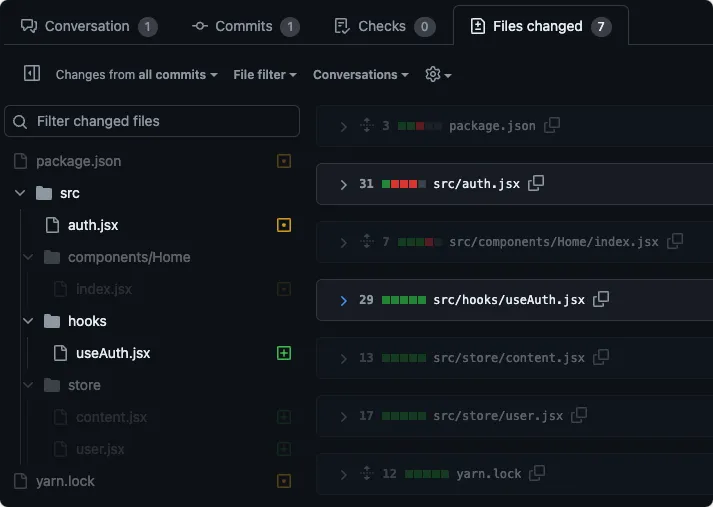
Task: Switch to the Commits tab
Action: tap(245, 26)
